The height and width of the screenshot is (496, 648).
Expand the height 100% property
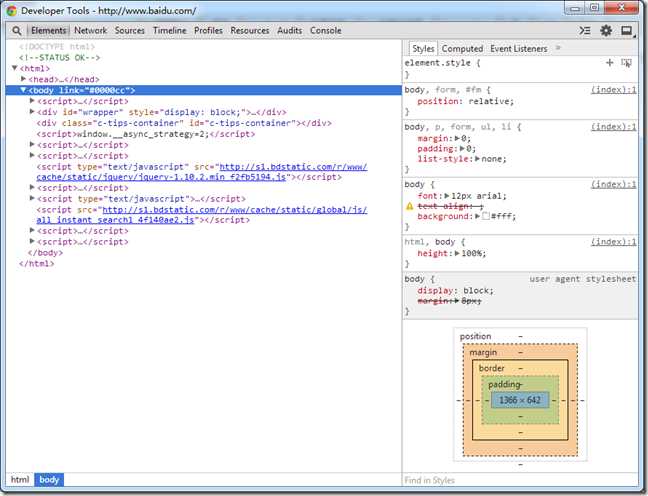pyautogui.click(x=457, y=253)
